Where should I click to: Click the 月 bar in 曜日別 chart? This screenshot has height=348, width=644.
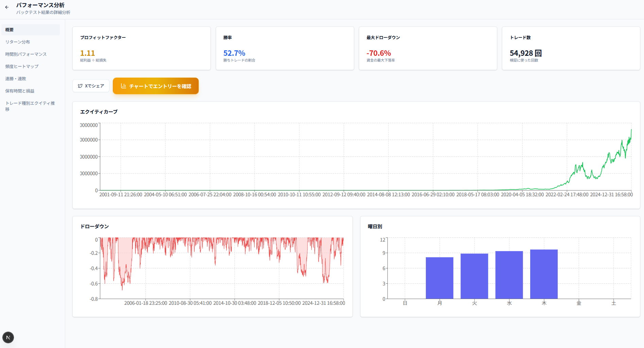[x=439, y=278]
